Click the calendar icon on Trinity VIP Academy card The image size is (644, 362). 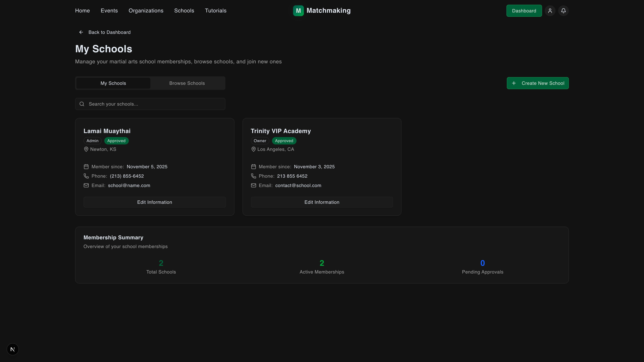point(253,167)
